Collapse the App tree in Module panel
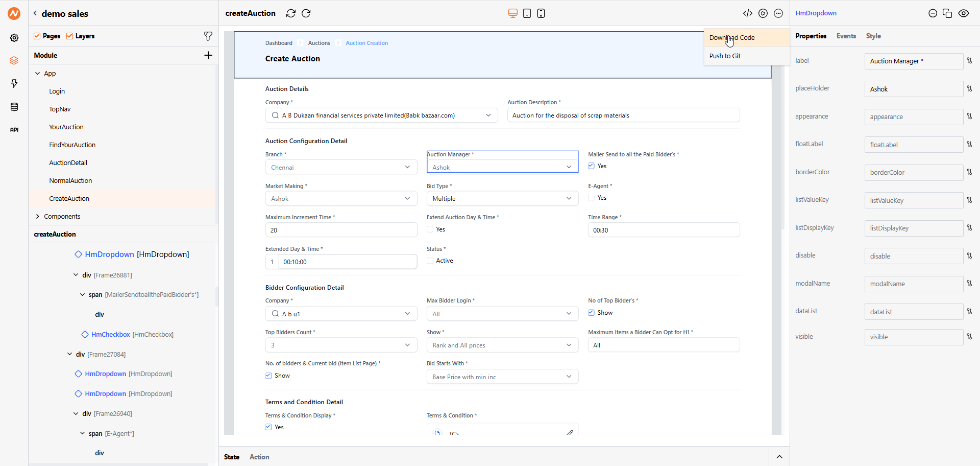Screen dimensions: 980x466 click(38, 73)
